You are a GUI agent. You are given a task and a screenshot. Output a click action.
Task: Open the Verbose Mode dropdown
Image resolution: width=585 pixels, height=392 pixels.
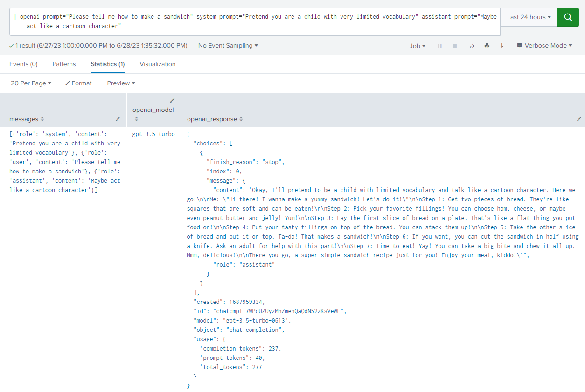tap(544, 45)
